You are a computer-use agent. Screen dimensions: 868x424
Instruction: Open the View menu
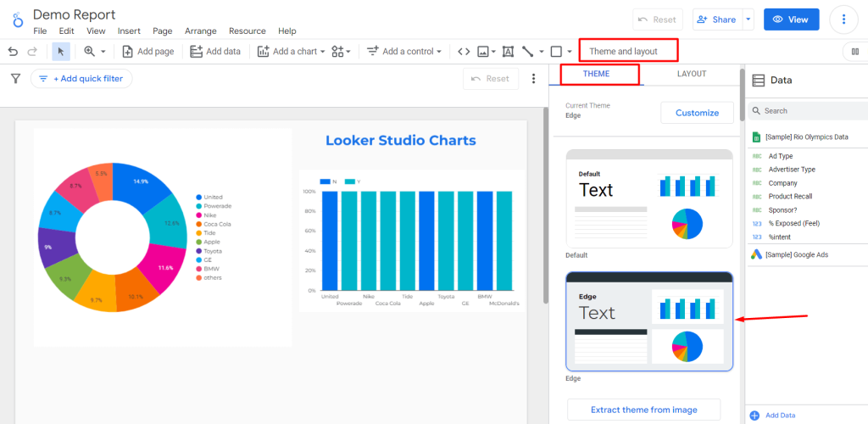[96, 31]
